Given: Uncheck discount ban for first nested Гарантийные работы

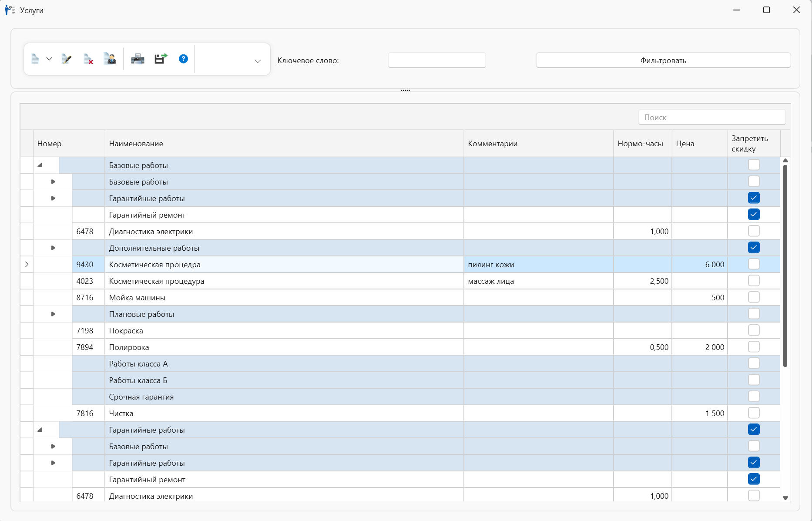Looking at the screenshot, I should coord(754,198).
